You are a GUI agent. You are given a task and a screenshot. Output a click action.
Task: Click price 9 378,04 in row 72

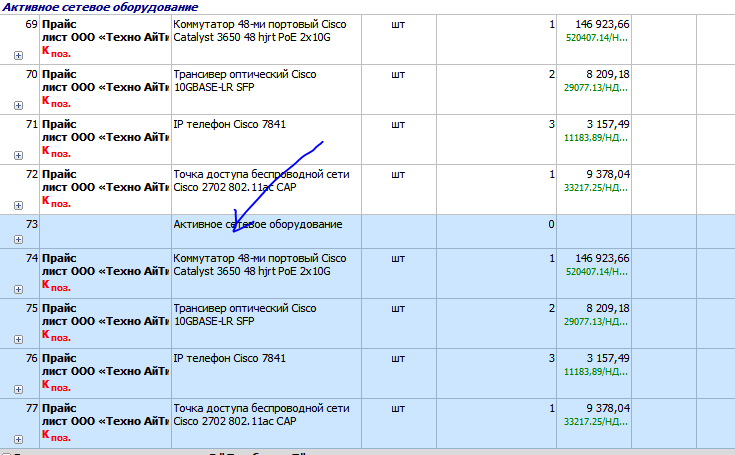point(608,174)
